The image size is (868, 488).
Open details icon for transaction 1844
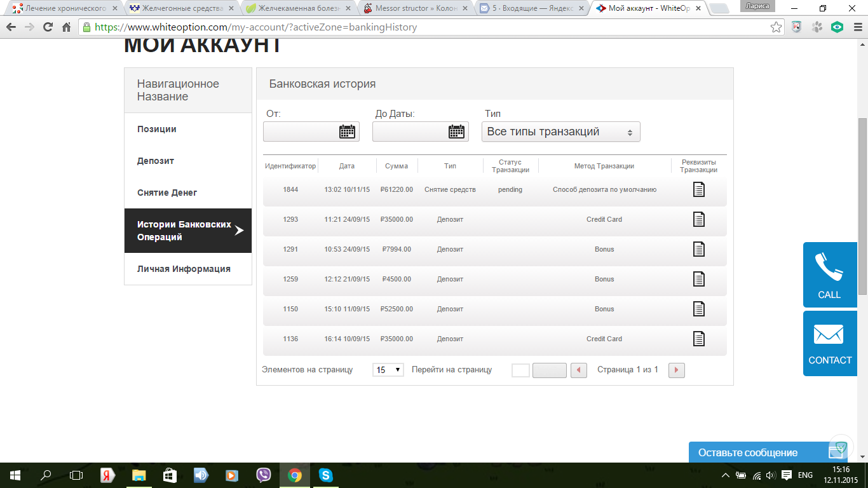(698, 189)
